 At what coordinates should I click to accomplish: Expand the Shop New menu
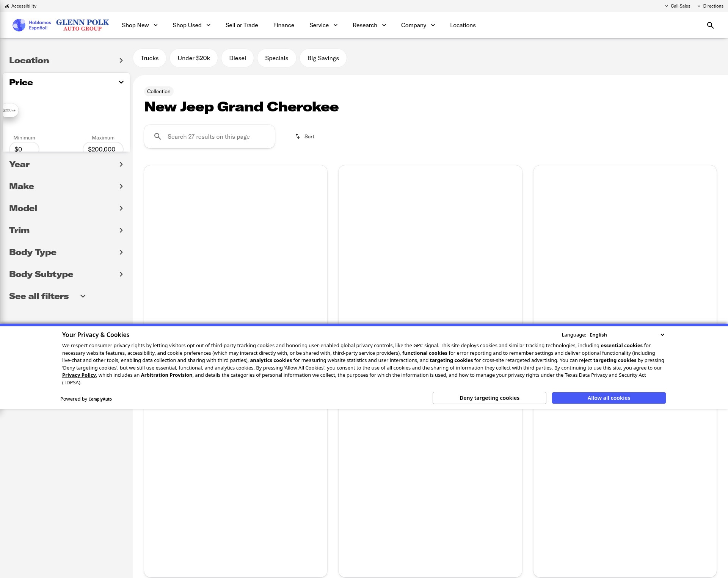(x=140, y=25)
